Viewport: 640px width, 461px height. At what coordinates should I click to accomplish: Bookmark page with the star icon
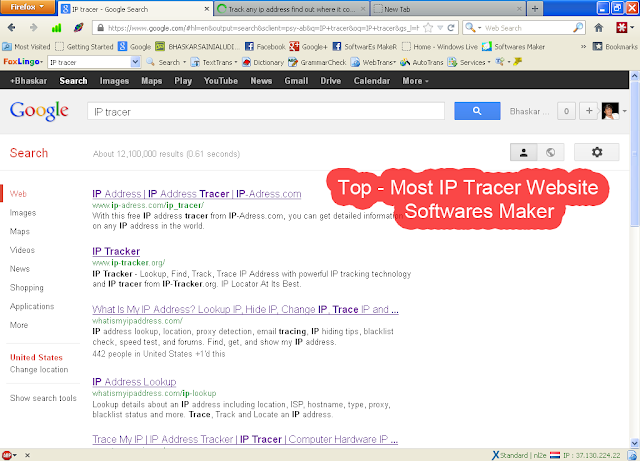428,28
